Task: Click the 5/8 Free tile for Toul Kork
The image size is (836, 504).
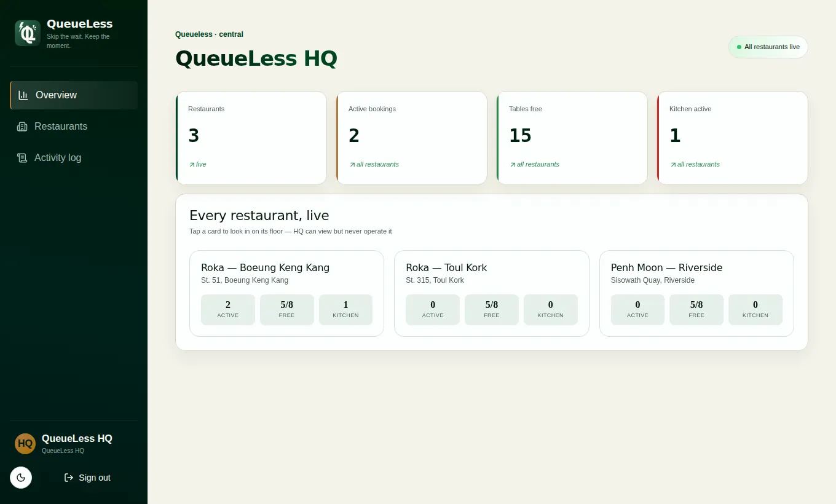Action: coord(492,310)
